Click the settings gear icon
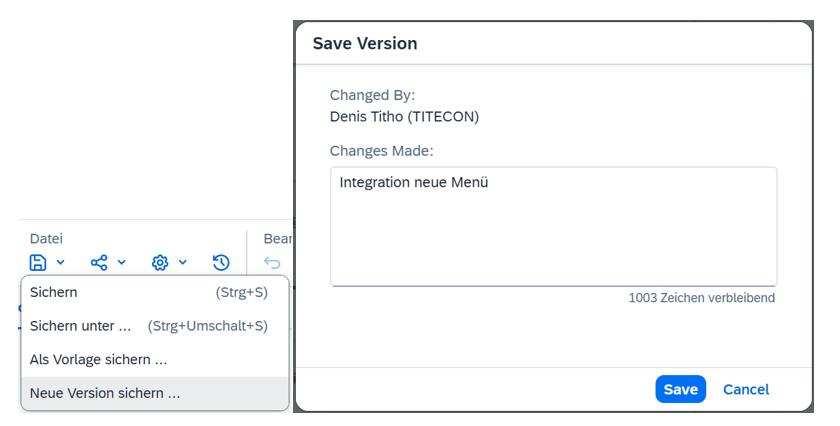 tap(160, 263)
